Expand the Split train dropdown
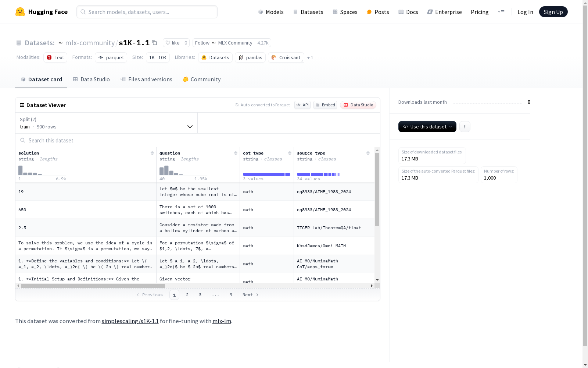This screenshot has width=588, height=368. coord(107,123)
